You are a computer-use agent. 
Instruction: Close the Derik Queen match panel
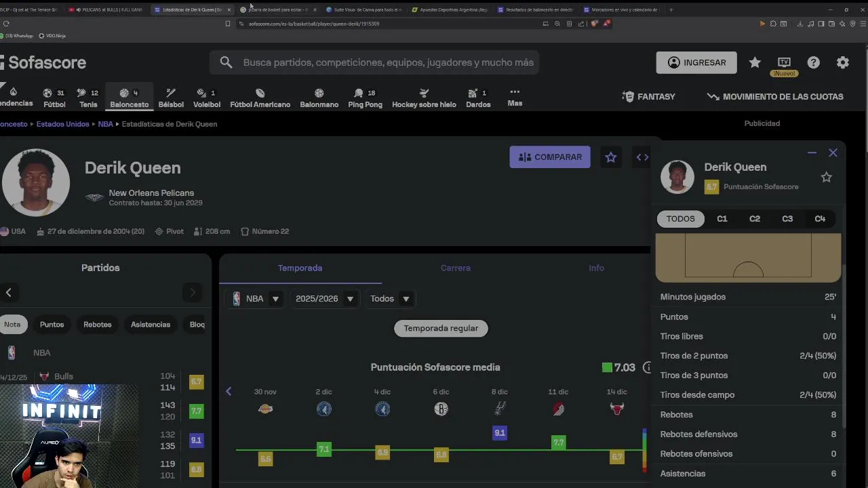point(833,153)
